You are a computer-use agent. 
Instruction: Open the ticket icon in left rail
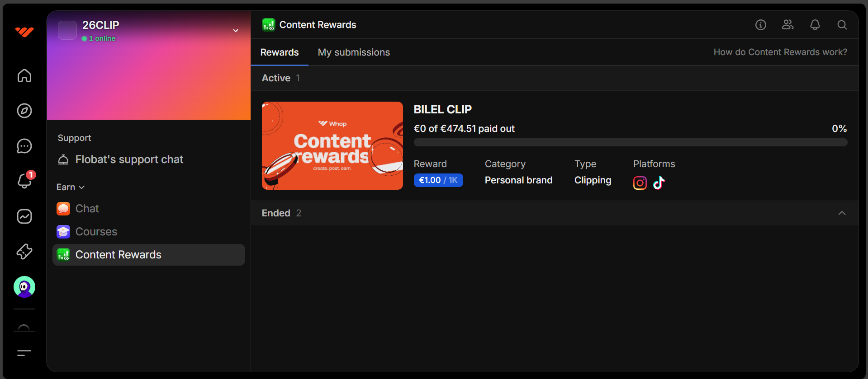click(24, 252)
